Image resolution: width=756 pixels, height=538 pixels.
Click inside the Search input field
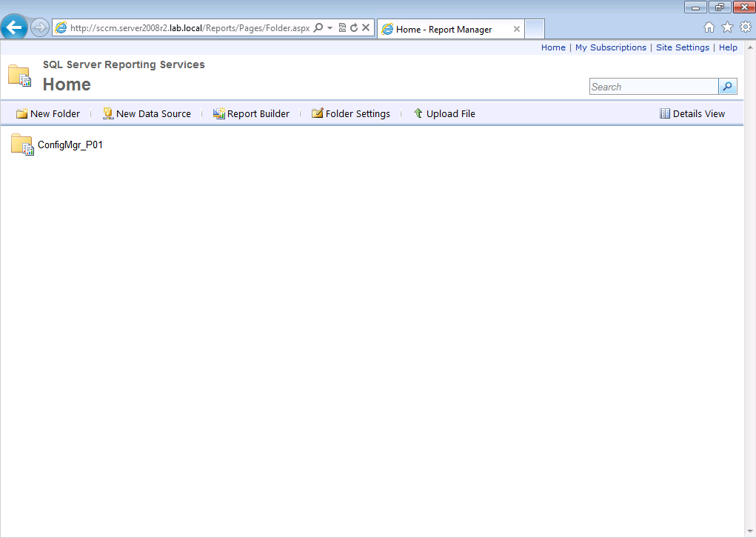(x=654, y=87)
